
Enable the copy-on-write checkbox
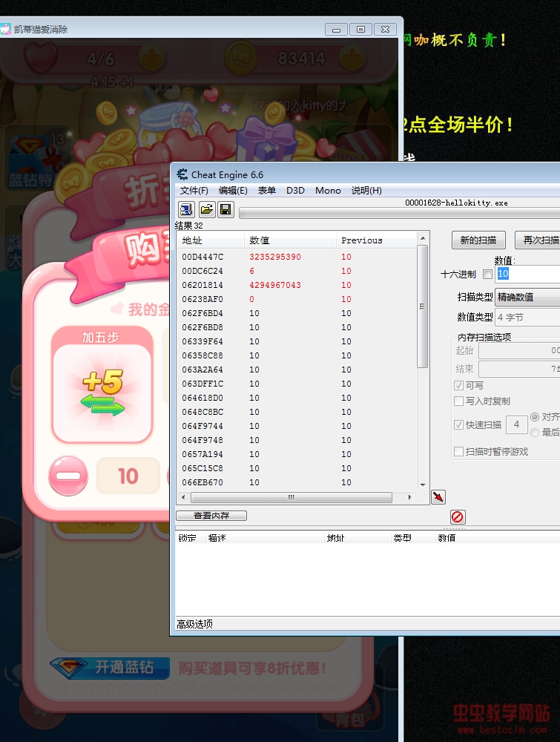[458, 401]
